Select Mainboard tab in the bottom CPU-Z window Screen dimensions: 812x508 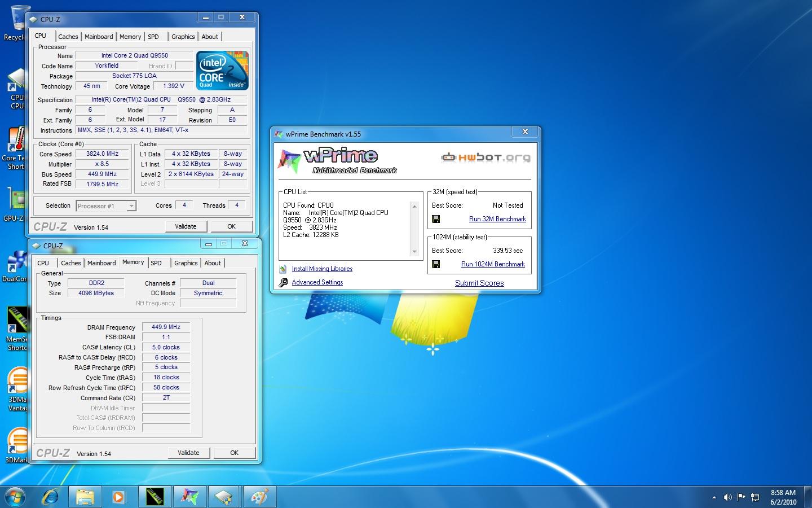[101, 263]
